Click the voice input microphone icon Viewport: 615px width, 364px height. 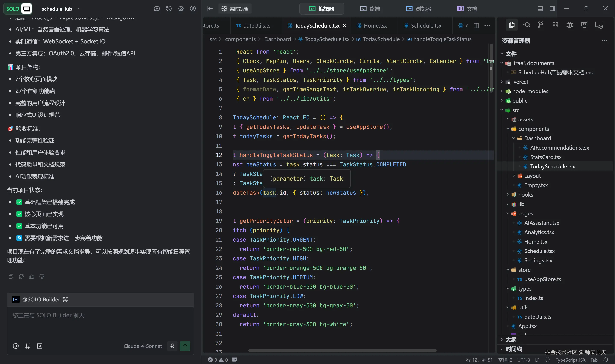click(172, 346)
